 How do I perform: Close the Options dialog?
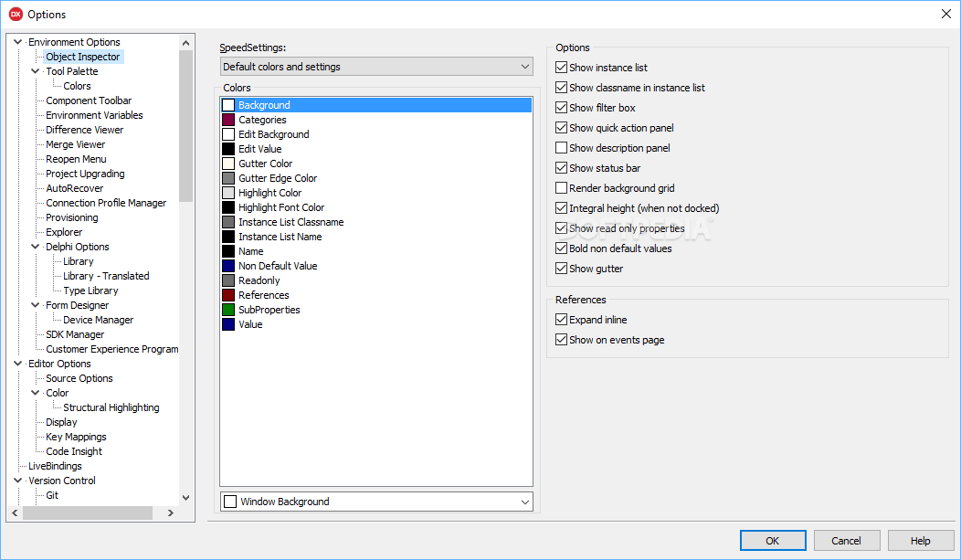point(945,14)
